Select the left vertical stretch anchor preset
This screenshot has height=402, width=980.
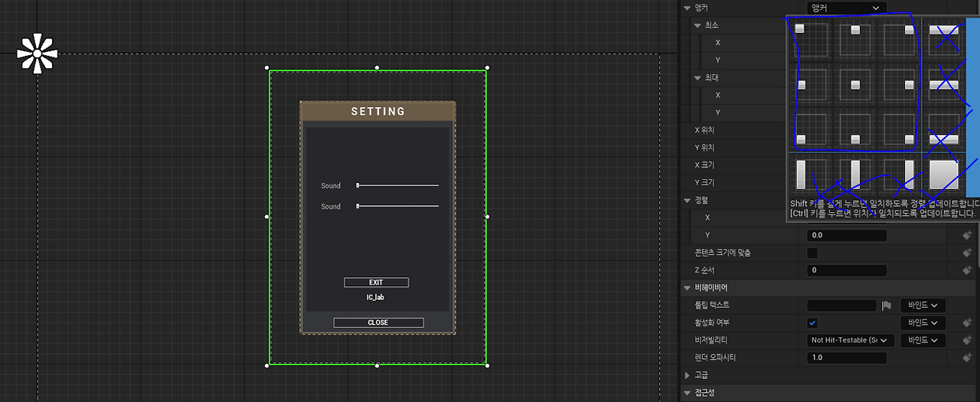(x=810, y=174)
